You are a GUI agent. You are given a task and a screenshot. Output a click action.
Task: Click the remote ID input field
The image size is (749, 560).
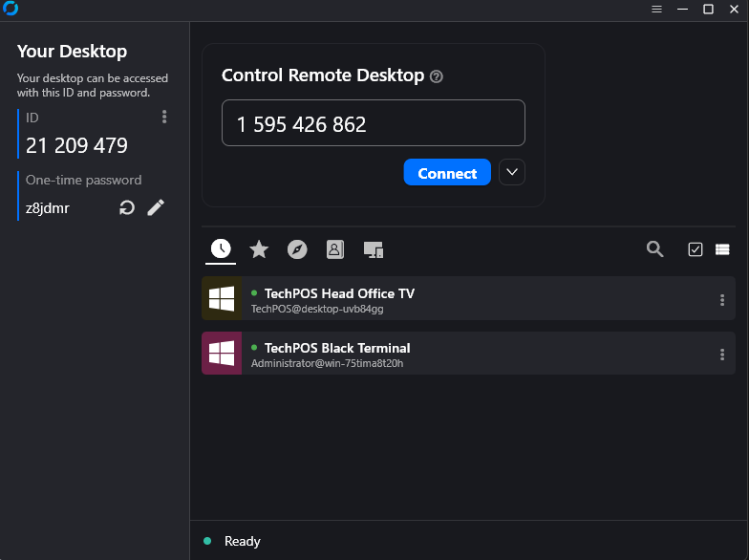coord(373,123)
